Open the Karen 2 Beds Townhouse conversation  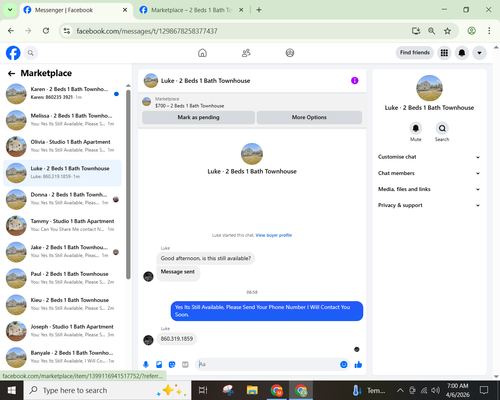point(62,94)
